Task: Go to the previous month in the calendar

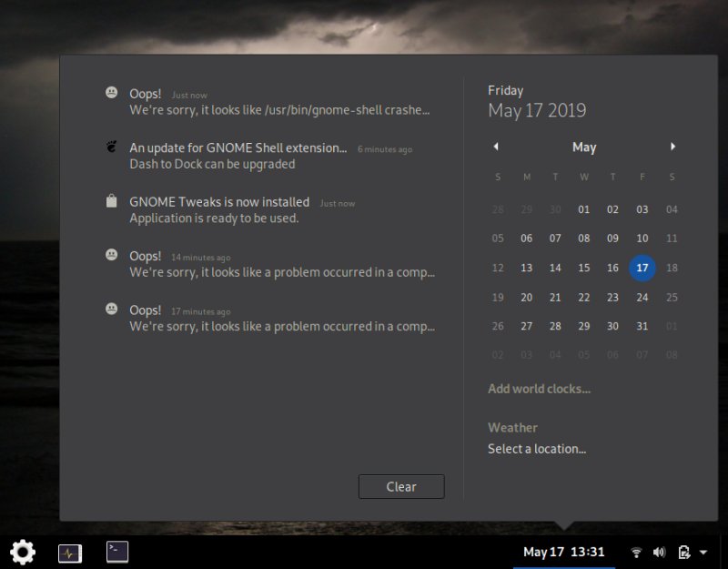Action: (x=496, y=147)
